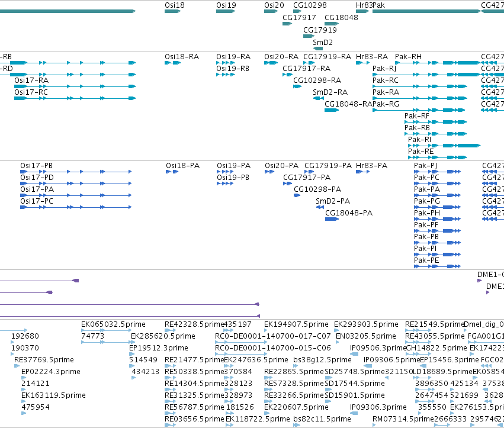Select the Pak-PH protein feature
Viewport: 504px width, 428px height.
(437, 220)
